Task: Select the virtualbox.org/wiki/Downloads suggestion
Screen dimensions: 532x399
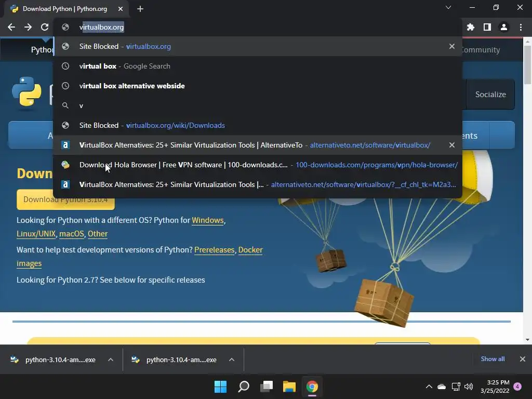Action: (x=258, y=125)
